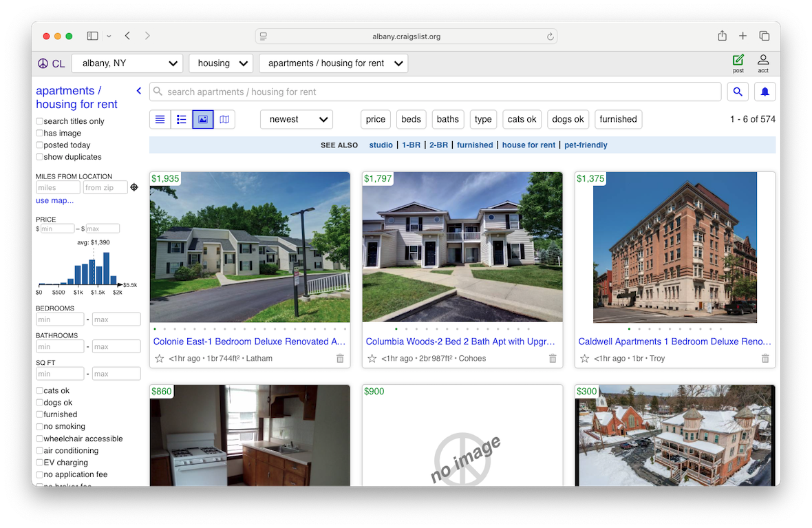Enable the no smoking checkbox
This screenshot has height=528, width=812.
pos(39,426)
